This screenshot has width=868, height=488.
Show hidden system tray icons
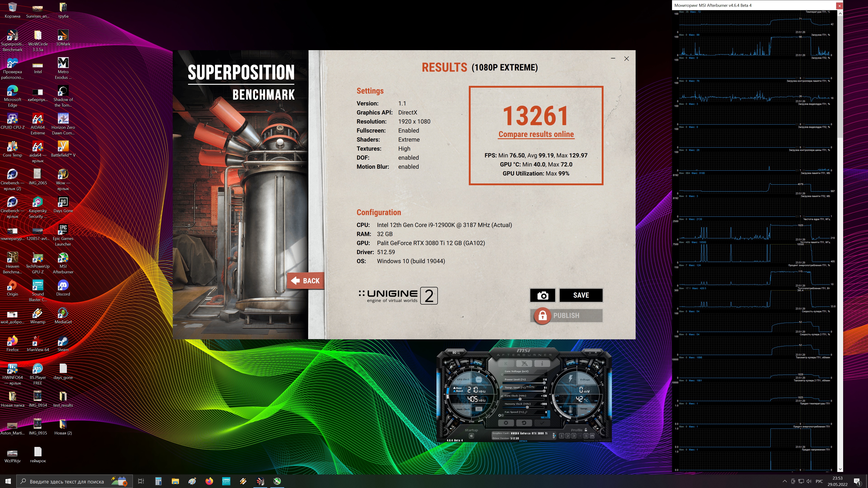[785, 481]
